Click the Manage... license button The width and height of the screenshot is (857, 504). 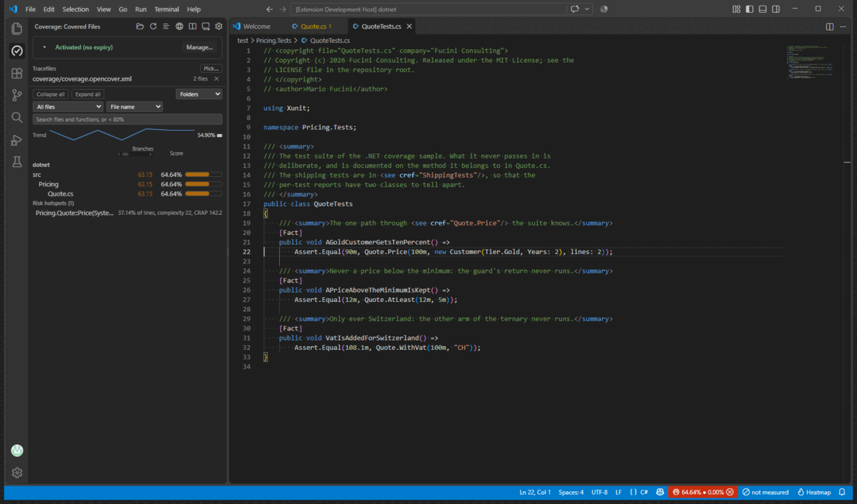pyautogui.click(x=199, y=47)
